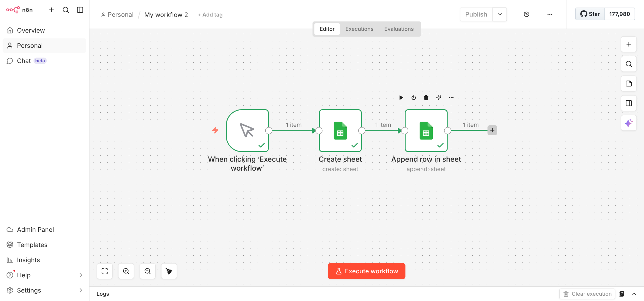Run Append row node with play icon

[x=401, y=98]
